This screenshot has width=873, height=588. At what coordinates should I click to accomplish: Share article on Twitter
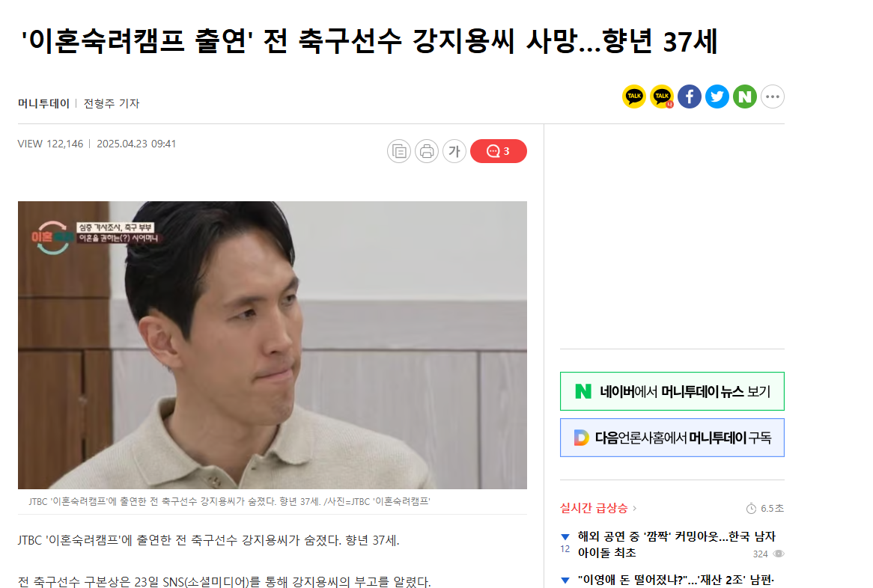pyautogui.click(x=717, y=97)
